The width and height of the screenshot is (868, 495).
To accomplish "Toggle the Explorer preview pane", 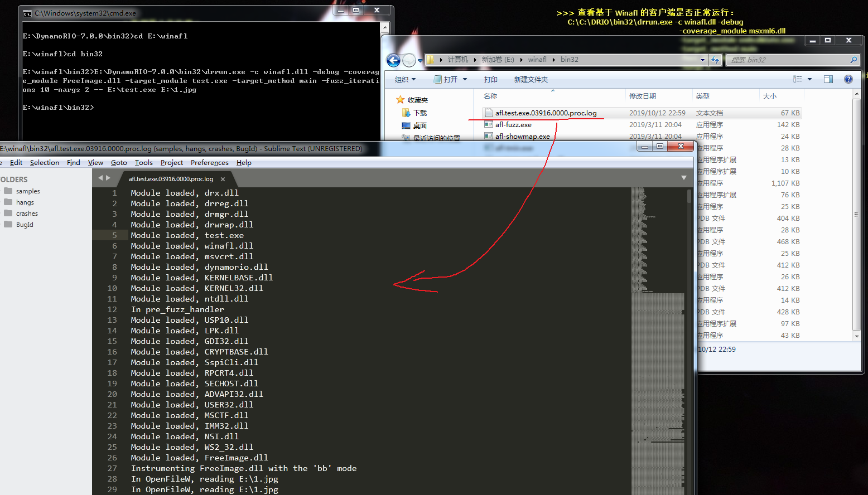I will (x=828, y=79).
